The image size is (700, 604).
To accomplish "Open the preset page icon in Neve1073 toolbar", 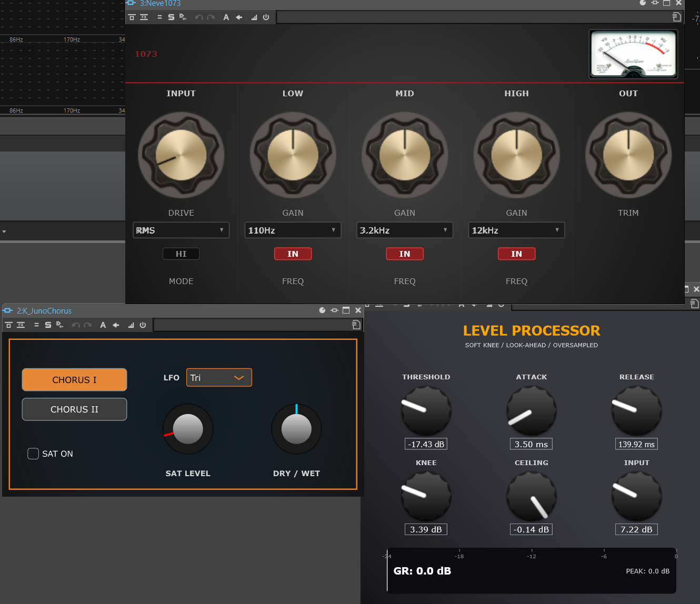I will coord(677,17).
